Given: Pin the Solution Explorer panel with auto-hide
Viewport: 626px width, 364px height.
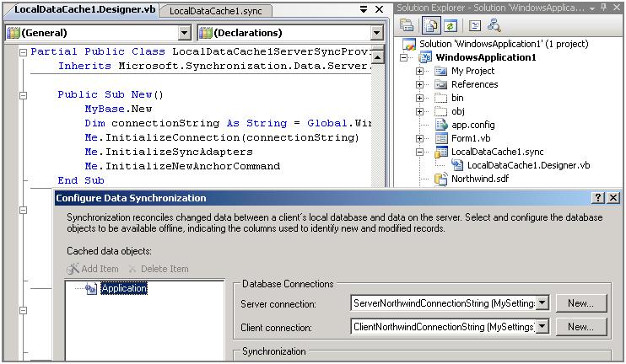Looking at the screenshot, I should click(605, 7).
